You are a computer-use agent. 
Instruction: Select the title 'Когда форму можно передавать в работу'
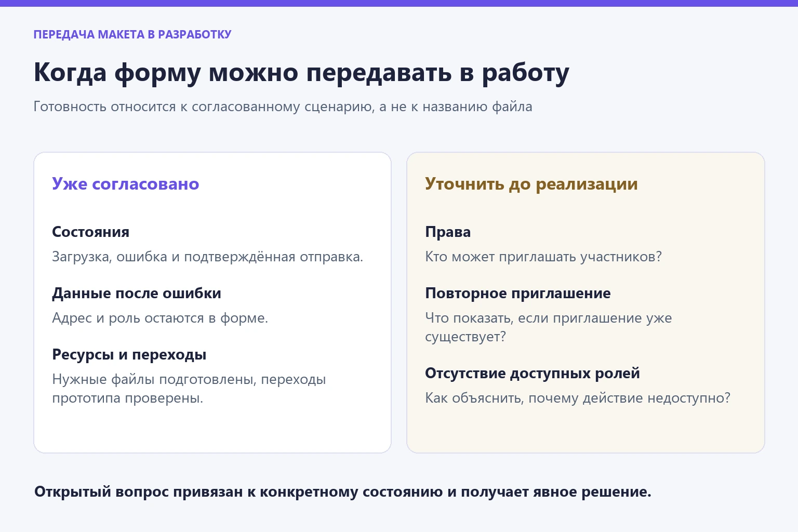coord(301,73)
